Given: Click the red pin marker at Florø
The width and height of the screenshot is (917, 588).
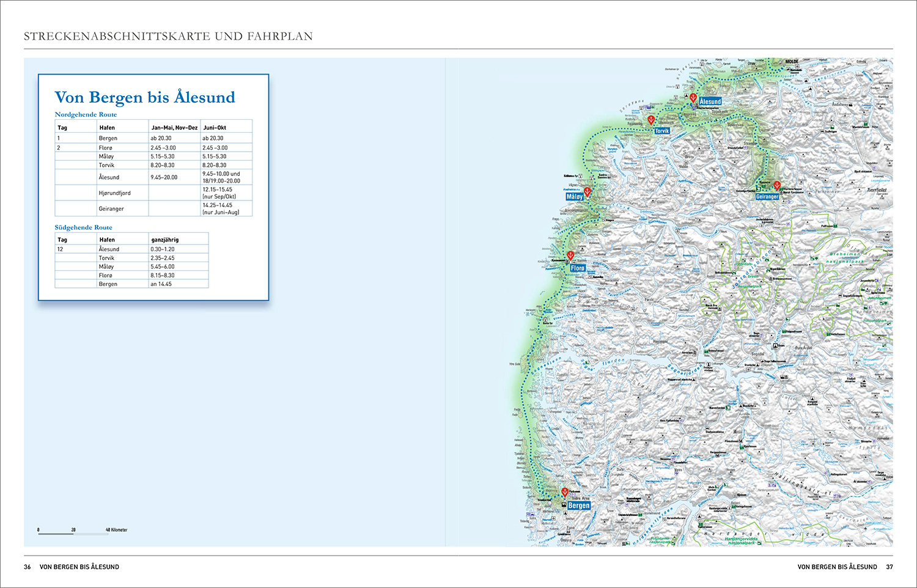Looking at the screenshot, I should 570,255.
